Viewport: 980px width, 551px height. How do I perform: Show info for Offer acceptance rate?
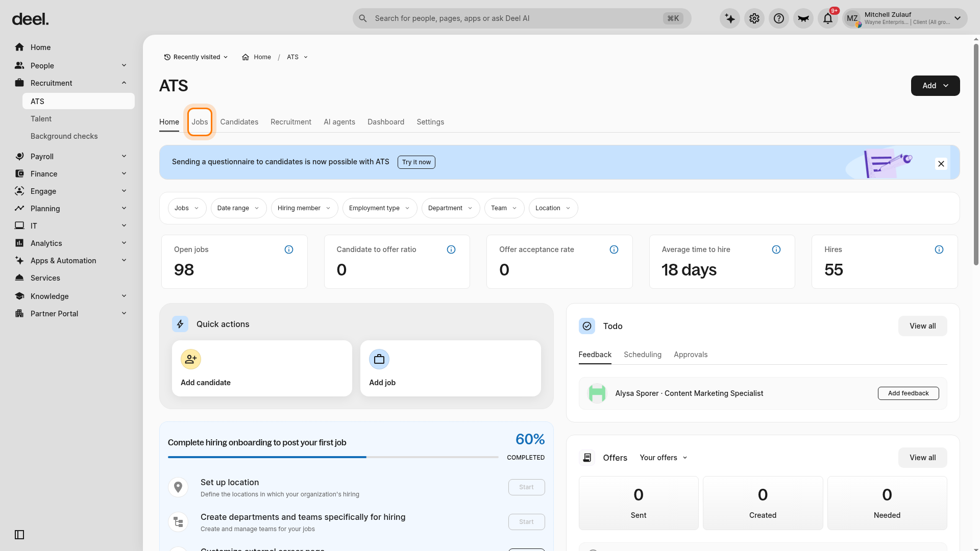(x=614, y=249)
